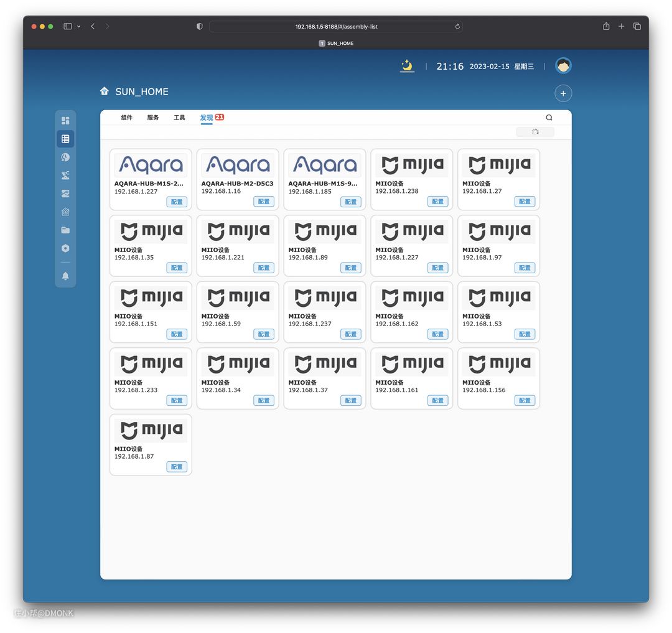Open the hexagon settings icon in the sidebar

click(65, 248)
